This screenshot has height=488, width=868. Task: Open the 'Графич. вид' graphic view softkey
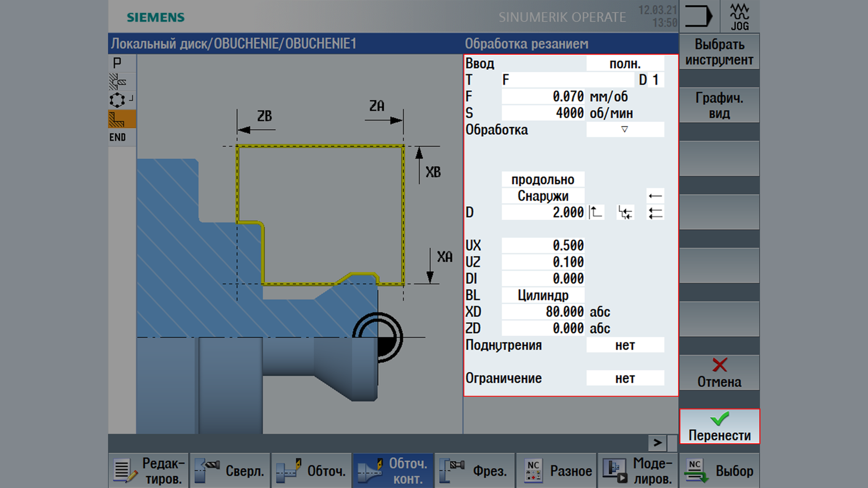[x=719, y=105]
